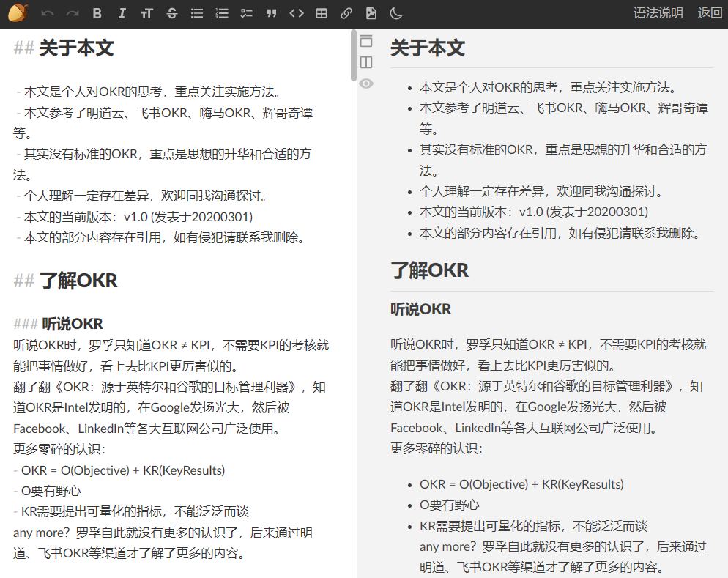Open the 语法说明 syntax guide
This screenshot has height=578, width=728.
657,12
